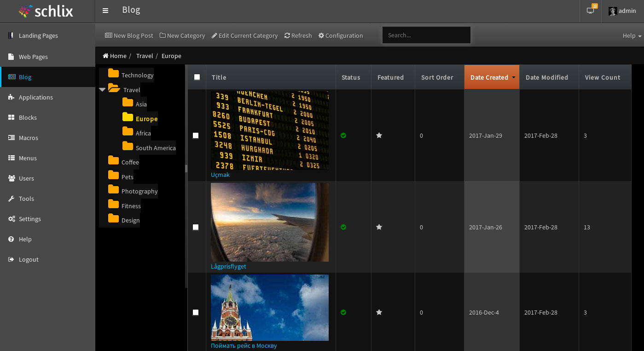Screen dimensions: 644x351
Task: Check the box for Uçmak post
Action: [x=196, y=135]
